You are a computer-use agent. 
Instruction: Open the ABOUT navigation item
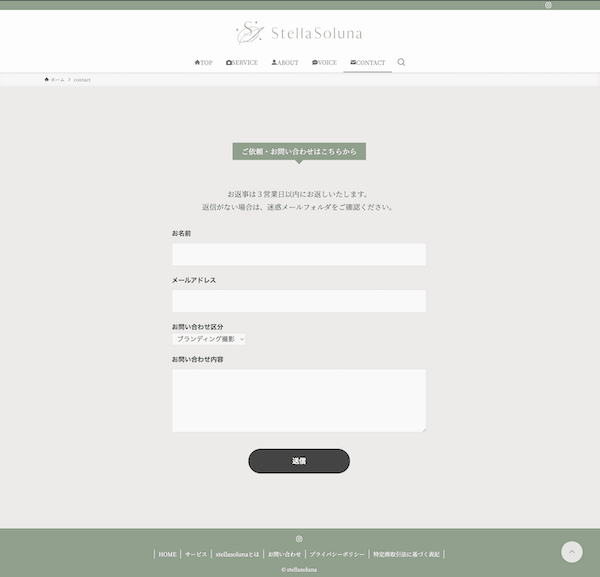pos(285,63)
